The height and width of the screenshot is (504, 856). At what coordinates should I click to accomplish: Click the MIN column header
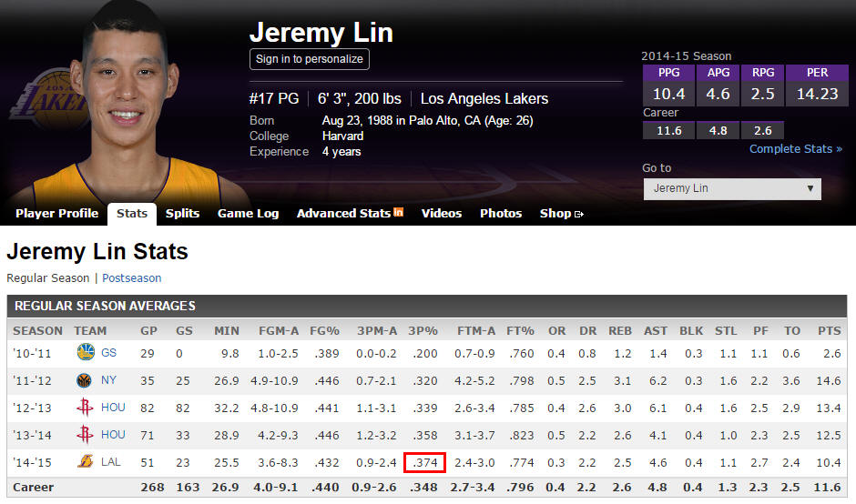(227, 330)
